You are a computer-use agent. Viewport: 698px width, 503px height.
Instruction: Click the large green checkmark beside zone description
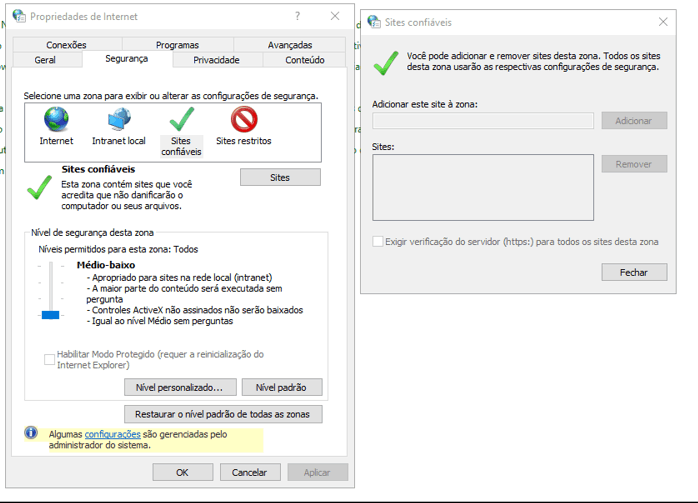coord(39,187)
